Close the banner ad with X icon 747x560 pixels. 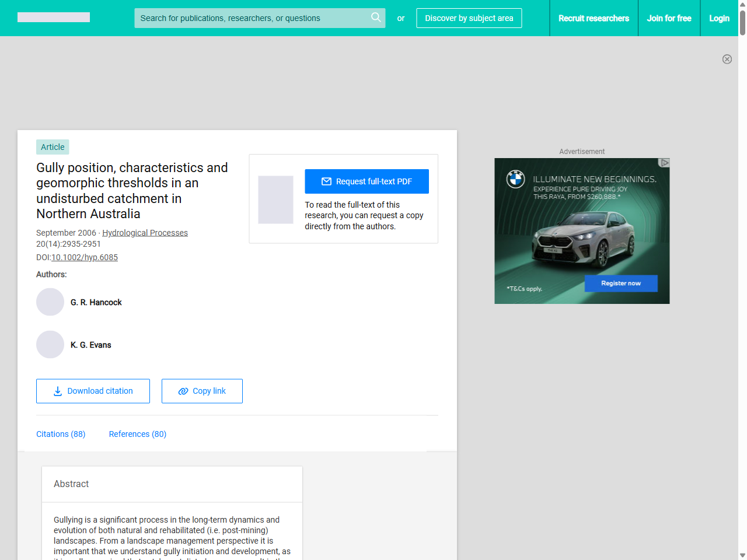click(x=727, y=59)
